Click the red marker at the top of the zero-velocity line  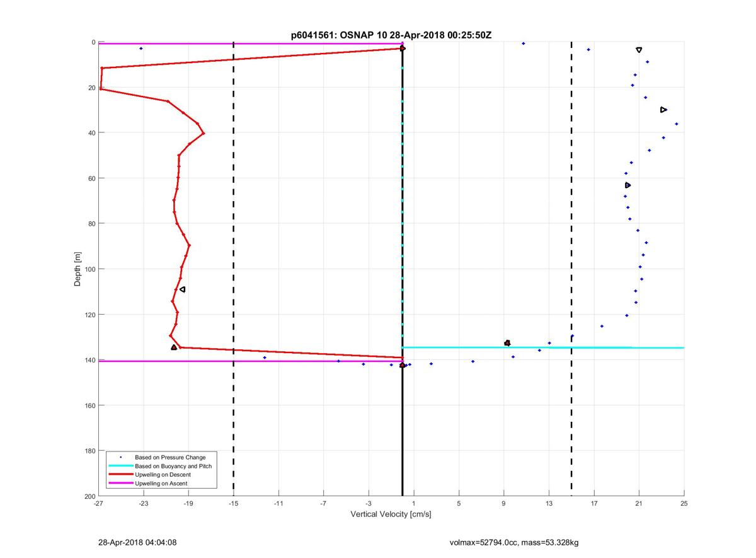click(x=403, y=49)
